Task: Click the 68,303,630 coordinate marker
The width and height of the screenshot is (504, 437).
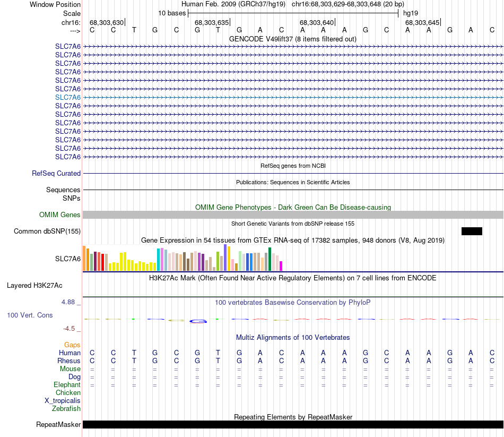Action: [107, 22]
